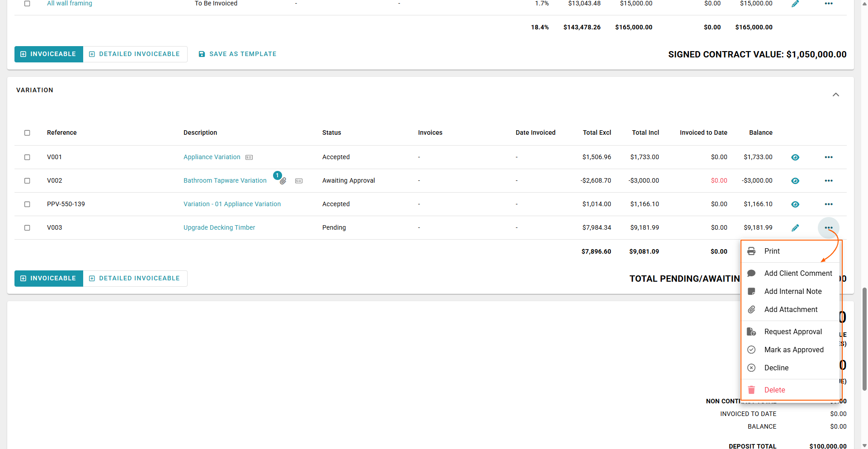Viewport: 868px width, 449px height.
Task: Choose Request Approval from the menu
Action: coord(790,332)
